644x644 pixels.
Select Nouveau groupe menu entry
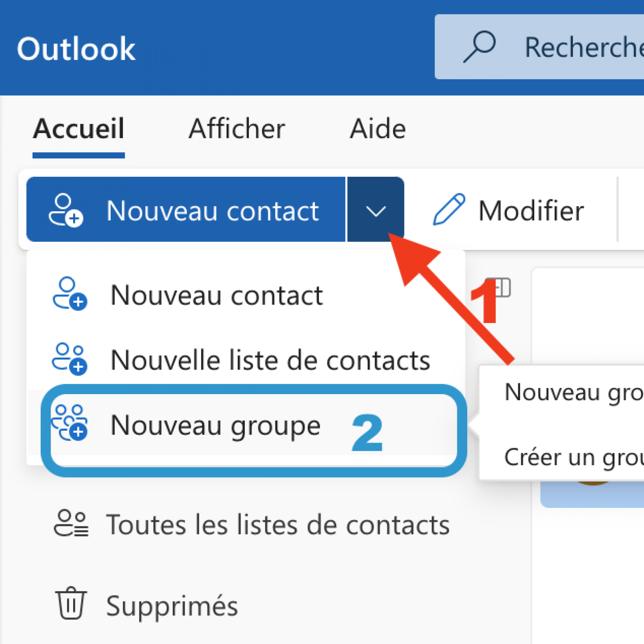click(246, 425)
